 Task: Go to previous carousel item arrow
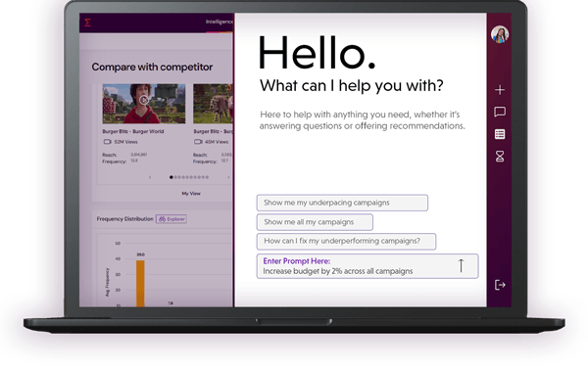(150, 177)
